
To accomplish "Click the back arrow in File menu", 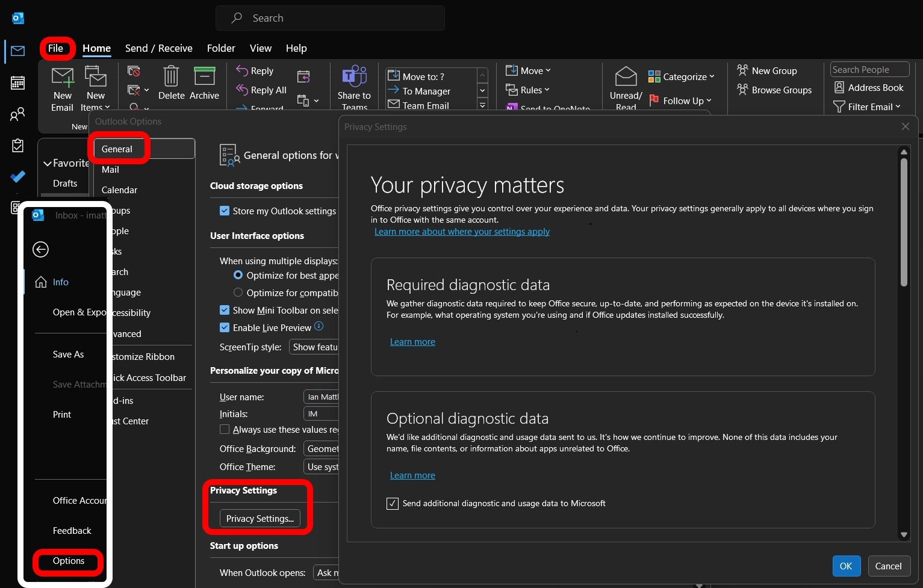I will [x=40, y=249].
